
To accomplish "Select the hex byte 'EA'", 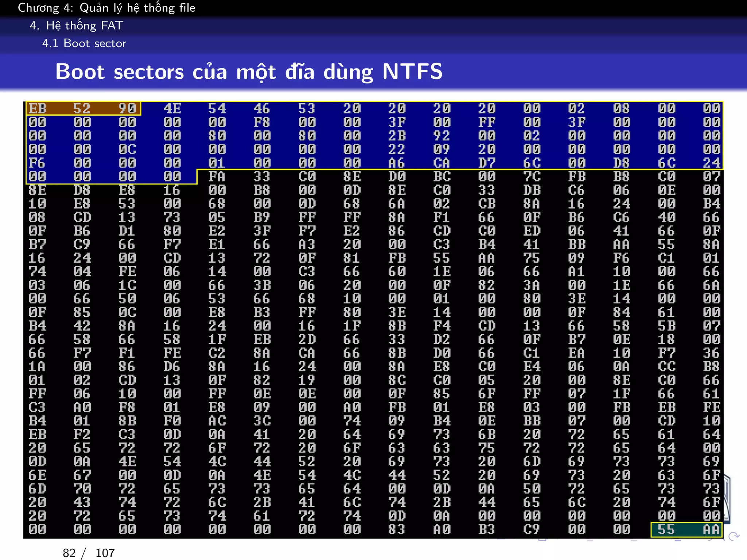I will tap(577, 353).
